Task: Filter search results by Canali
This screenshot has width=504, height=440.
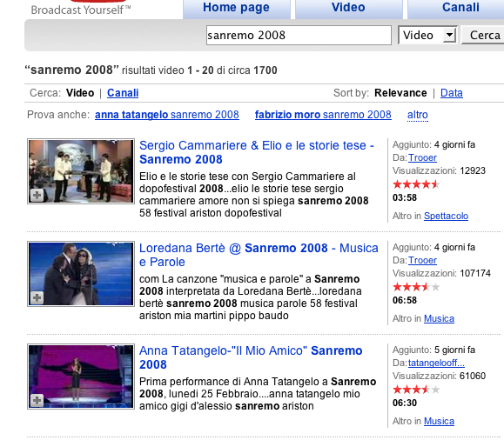Action: [x=123, y=93]
